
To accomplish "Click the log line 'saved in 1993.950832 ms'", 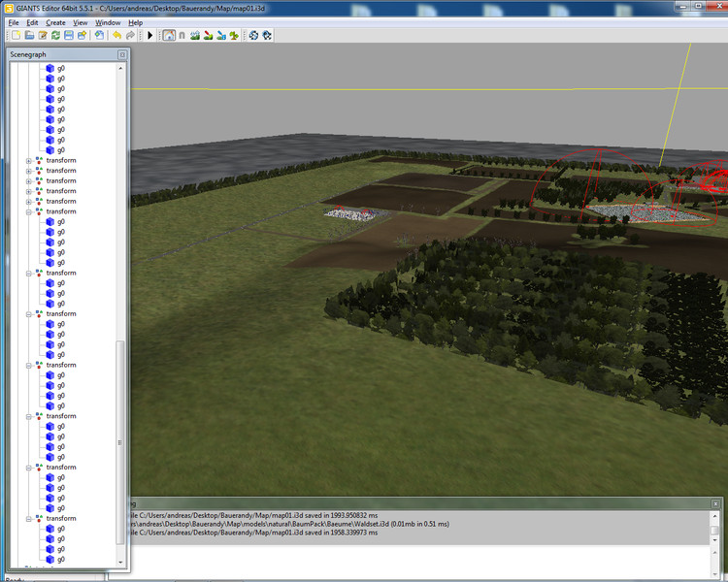I will click(x=254, y=515).
